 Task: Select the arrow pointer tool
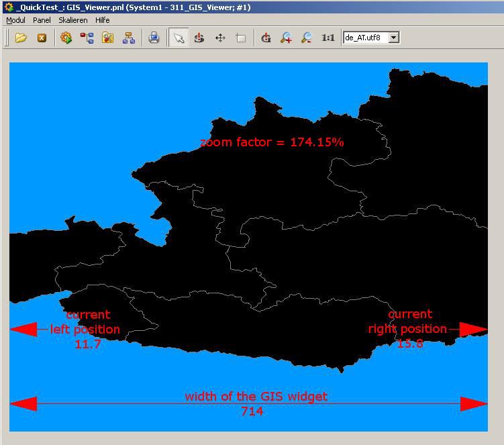[179, 38]
